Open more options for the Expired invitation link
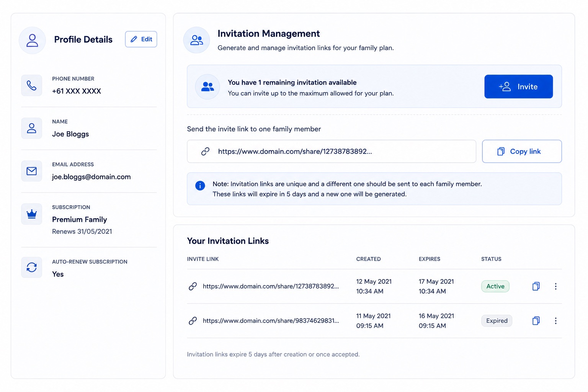Screen dimensions: 588x392 click(x=555, y=321)
